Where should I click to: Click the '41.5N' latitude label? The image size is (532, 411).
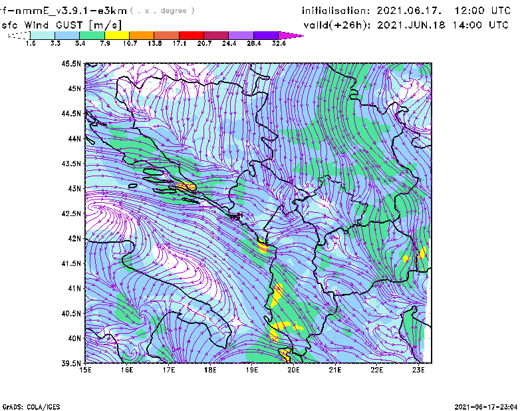click(x=71, y=263)
